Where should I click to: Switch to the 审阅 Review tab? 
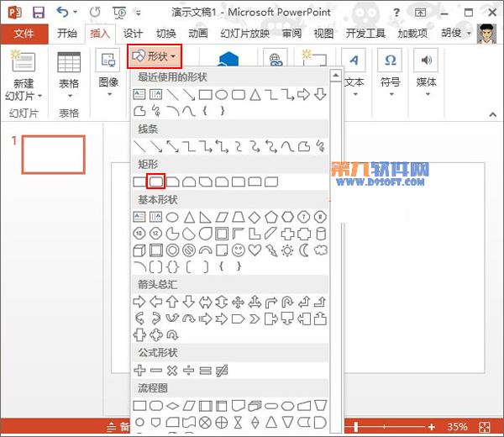[x=291, y=34]
